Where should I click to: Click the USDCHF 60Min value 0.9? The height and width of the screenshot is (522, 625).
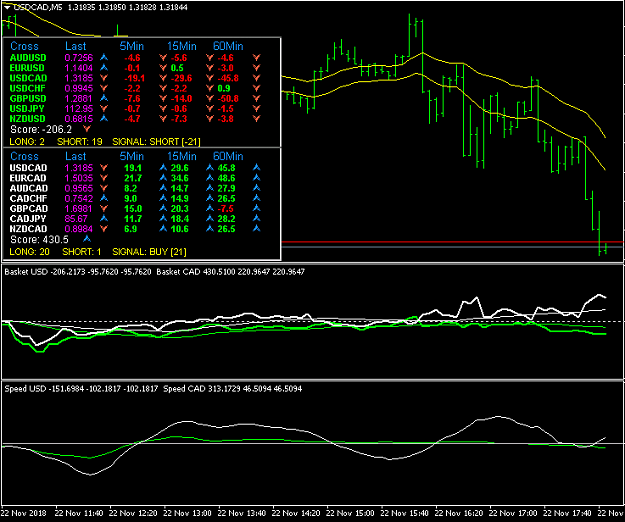(224, 88)
